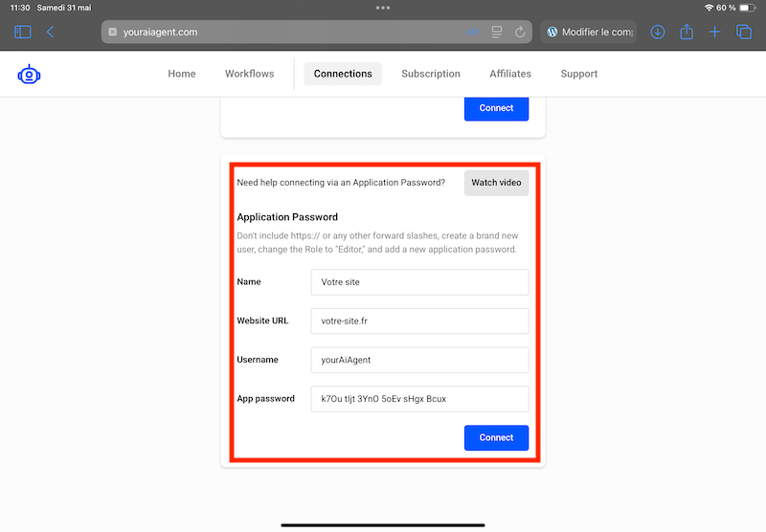
Task: Reload the page with the refresh icon
Action: point(520,33)
